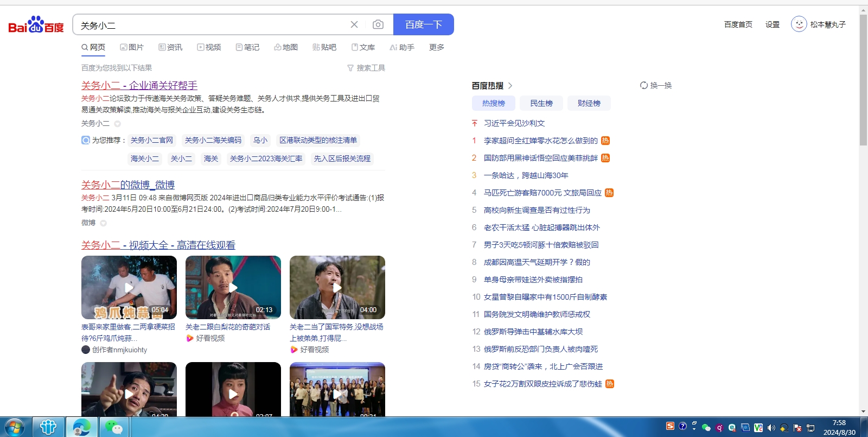Play the 02:13 关老二 video thumbnail
Image resolution: width=868 pixels, height=437 pixels.
point(233,287)
